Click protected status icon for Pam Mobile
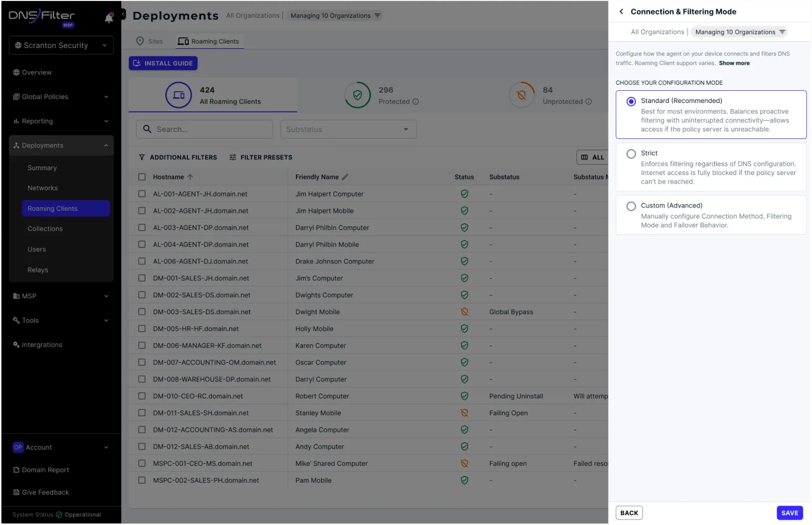This screenshot has height=525, width=812. (464, 480)
